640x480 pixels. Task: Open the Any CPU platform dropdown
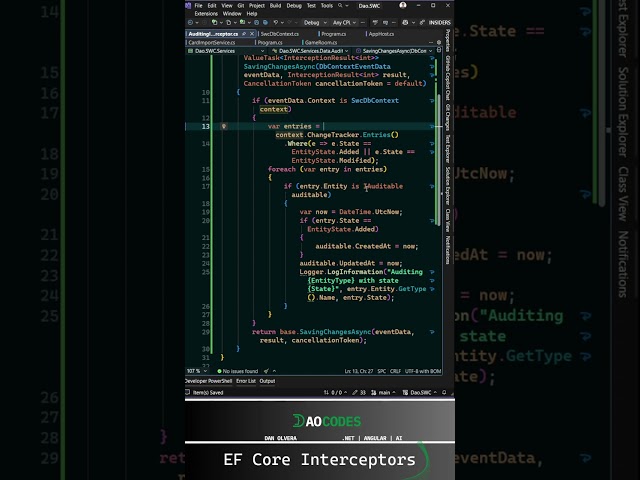344,22
